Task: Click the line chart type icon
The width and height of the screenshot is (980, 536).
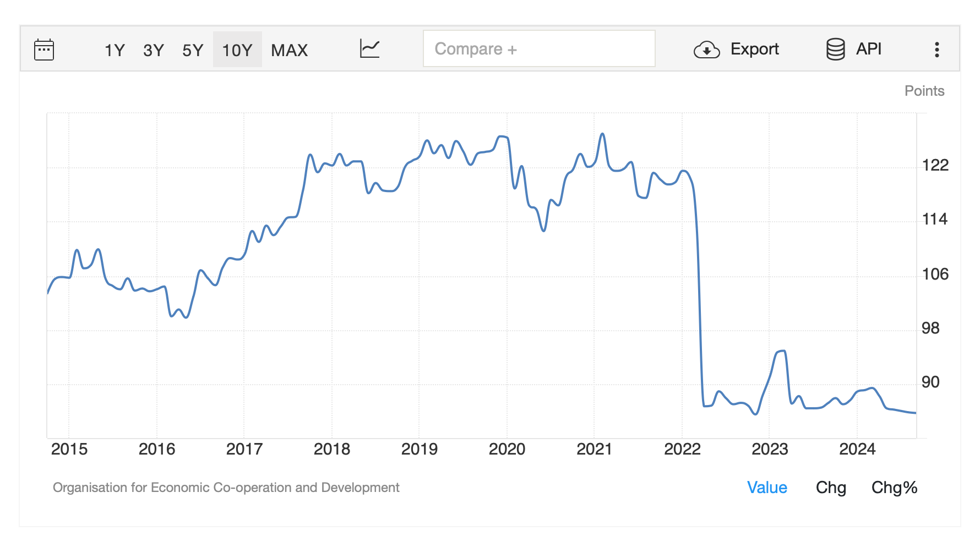Action: 369,49
